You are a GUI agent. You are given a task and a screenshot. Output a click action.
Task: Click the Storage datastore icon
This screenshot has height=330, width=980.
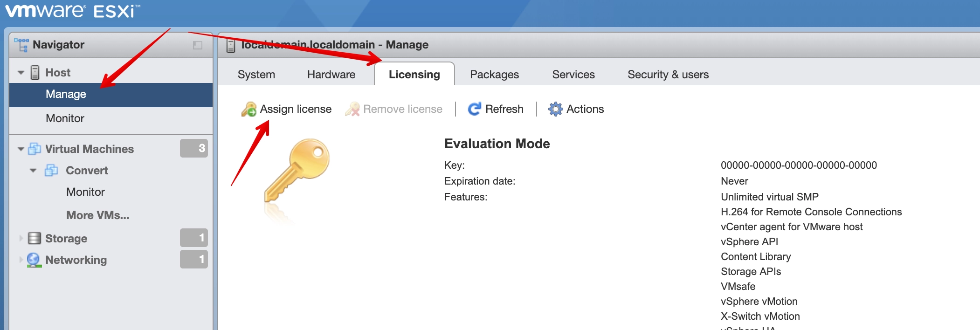35,238
